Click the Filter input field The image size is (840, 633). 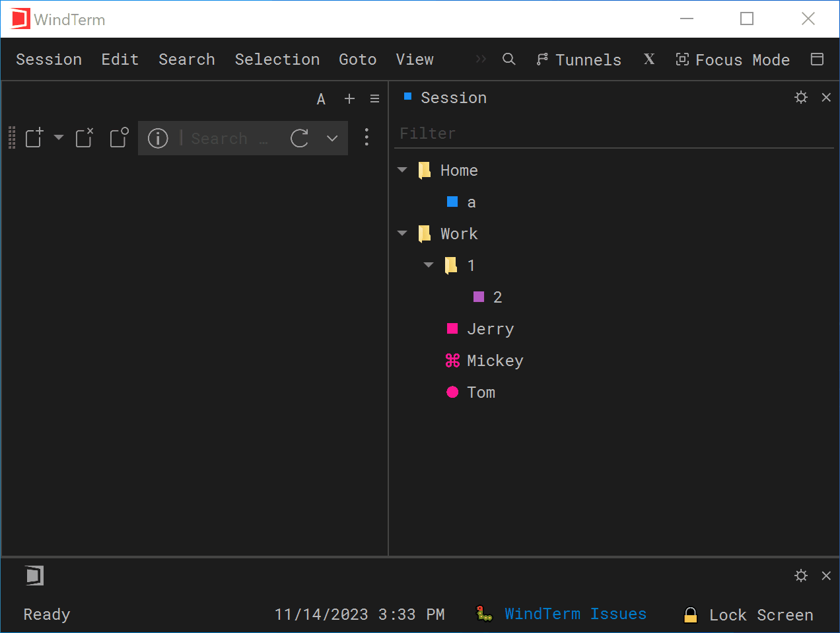(614, 133)
